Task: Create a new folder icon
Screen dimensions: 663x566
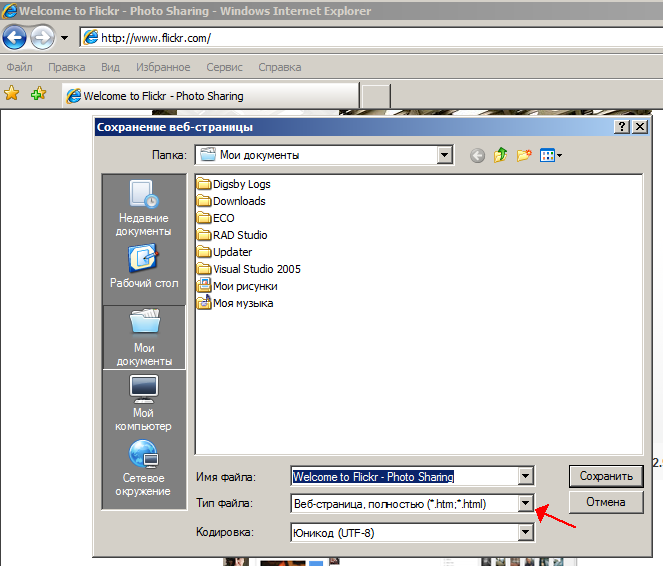Action: point(524,156)
